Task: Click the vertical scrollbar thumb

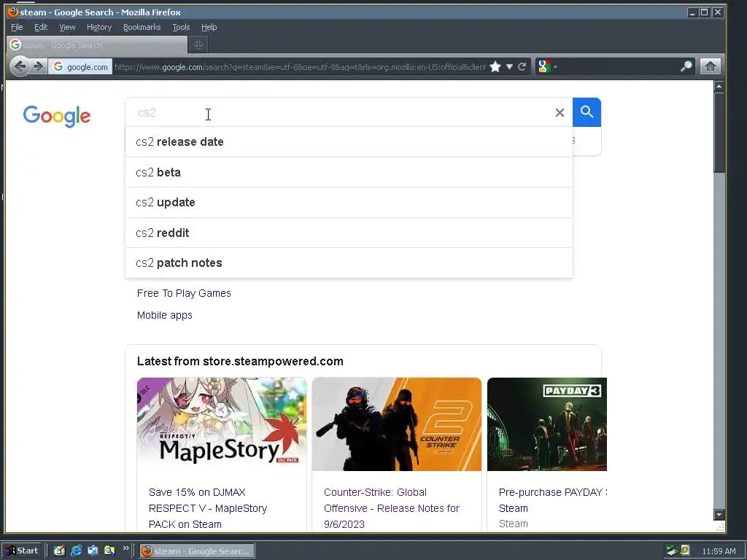Action: coord(719,133)
